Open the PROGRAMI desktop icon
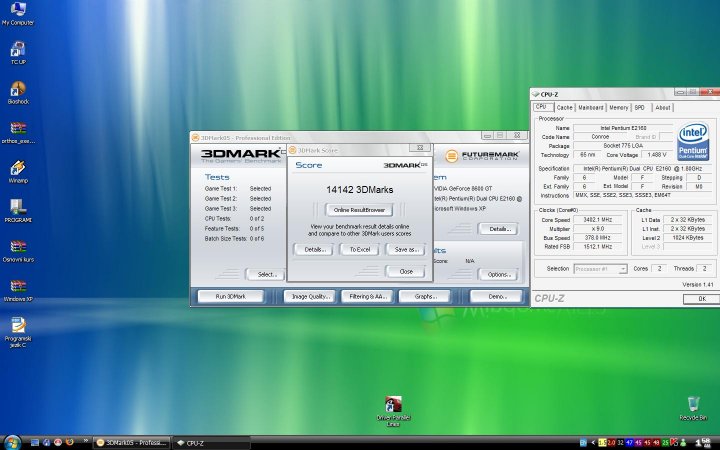 (18, 211)
